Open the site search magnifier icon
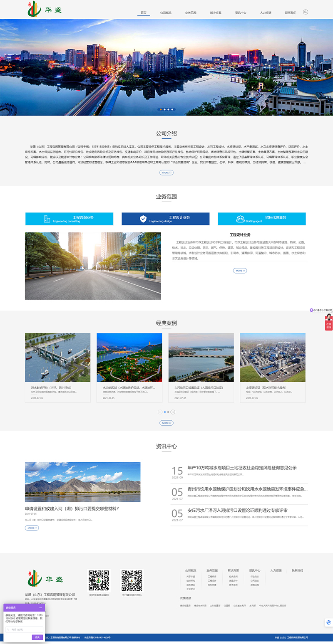 click(306, 12)
